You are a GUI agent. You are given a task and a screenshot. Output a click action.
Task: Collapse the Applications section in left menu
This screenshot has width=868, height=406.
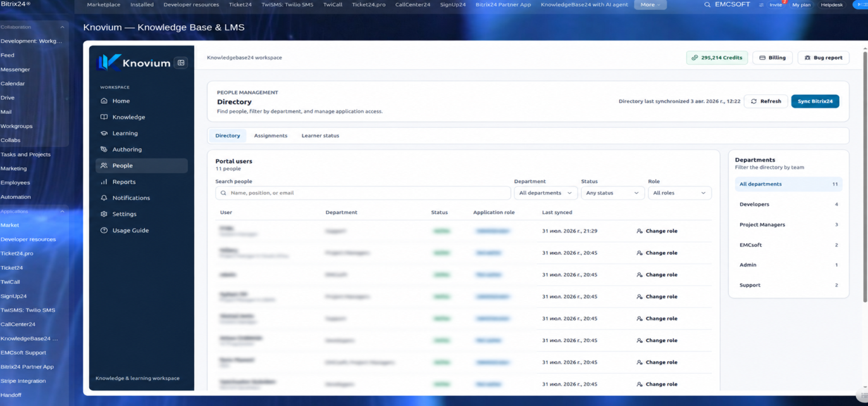[x=62, y=212]
